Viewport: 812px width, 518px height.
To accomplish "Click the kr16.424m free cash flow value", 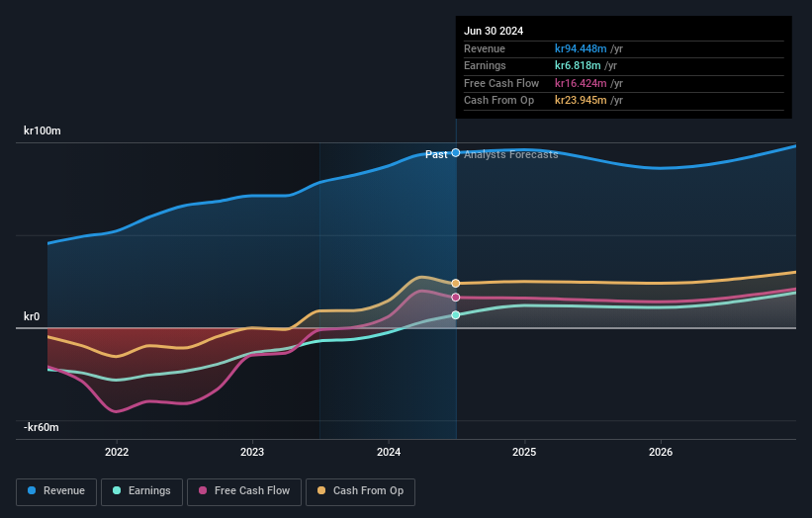I will click(581, 83).
